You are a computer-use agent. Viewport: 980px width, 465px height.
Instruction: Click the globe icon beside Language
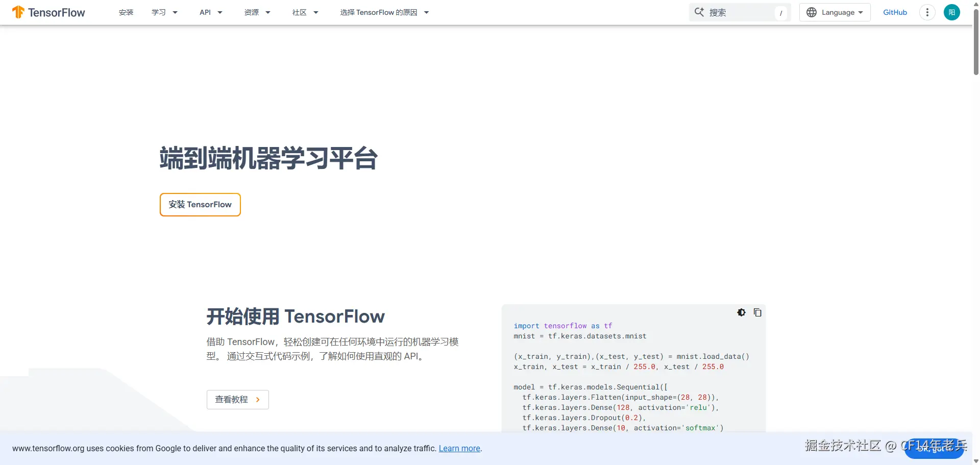(x=812, y=12)
